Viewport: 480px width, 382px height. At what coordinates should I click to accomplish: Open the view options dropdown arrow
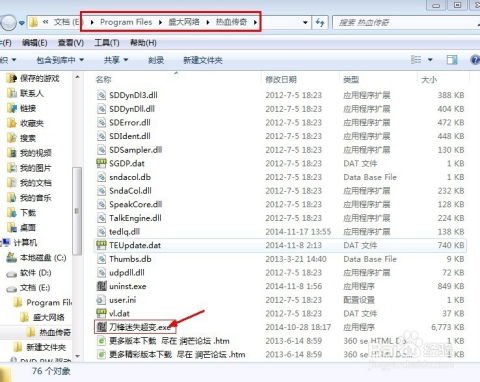coord(430,60)
